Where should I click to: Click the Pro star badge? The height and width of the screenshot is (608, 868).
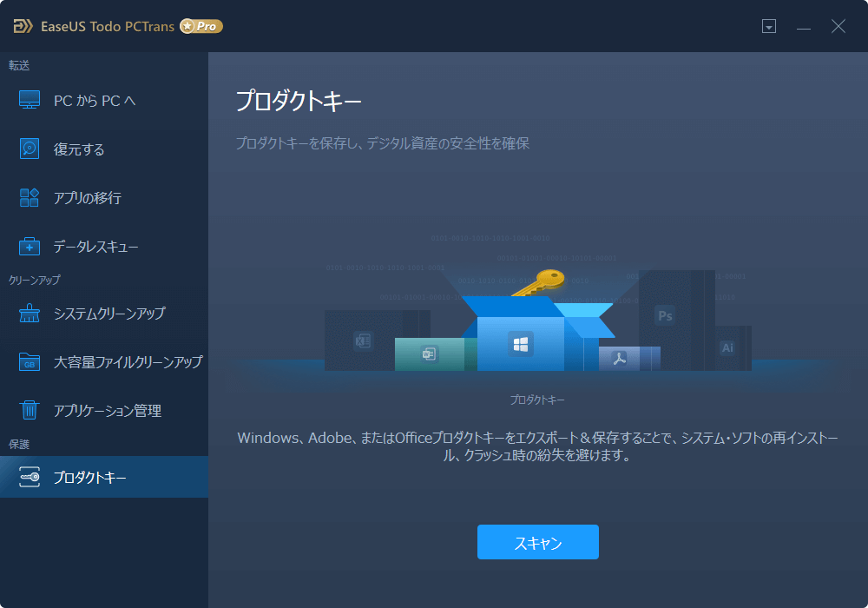201,26
